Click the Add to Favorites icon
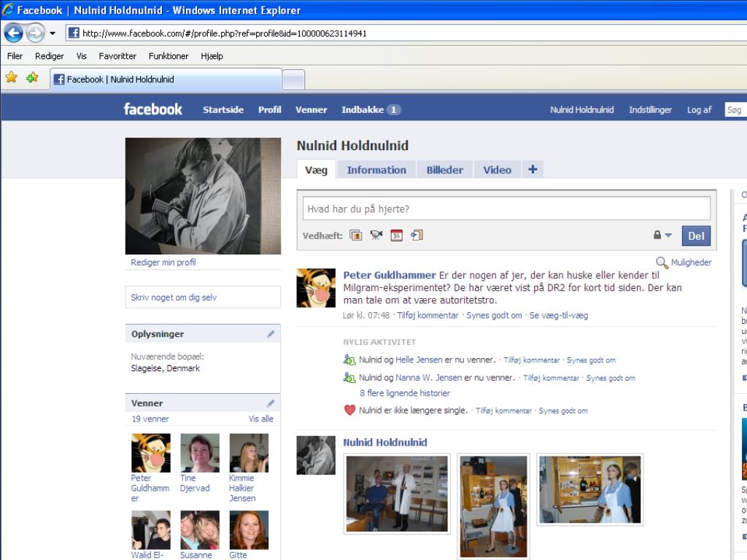 (32, 77)
